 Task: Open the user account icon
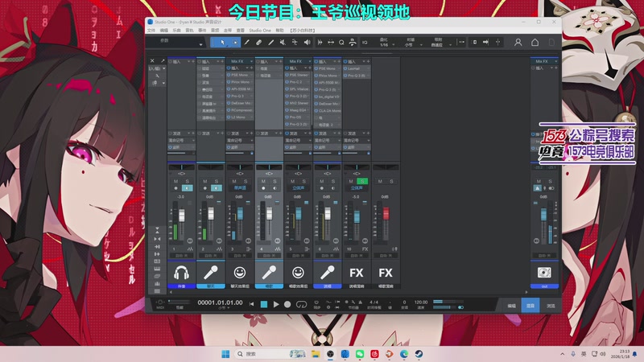coord(518,43)
